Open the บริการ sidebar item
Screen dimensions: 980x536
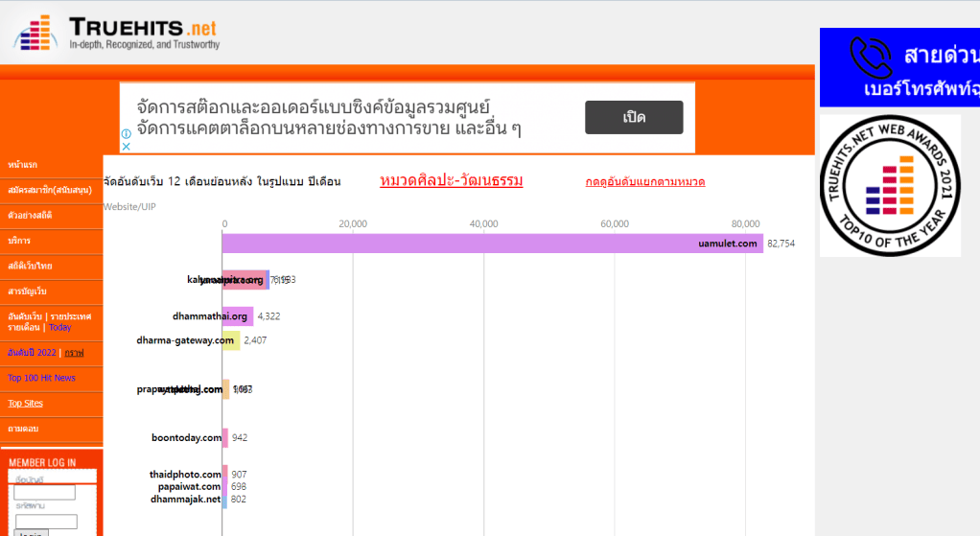tap(19, 240)
